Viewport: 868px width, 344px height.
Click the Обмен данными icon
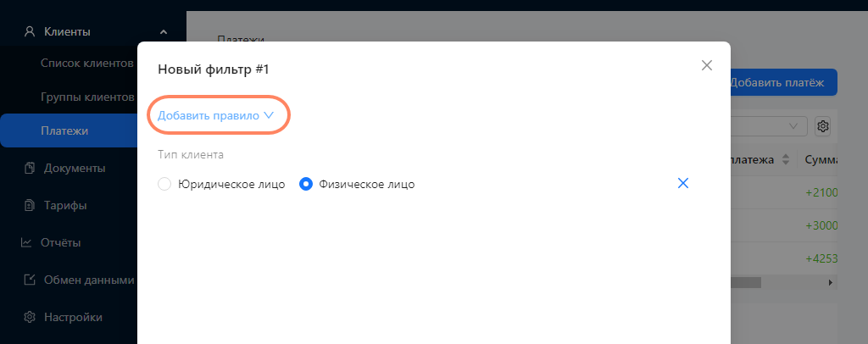(x=30, y=280)
